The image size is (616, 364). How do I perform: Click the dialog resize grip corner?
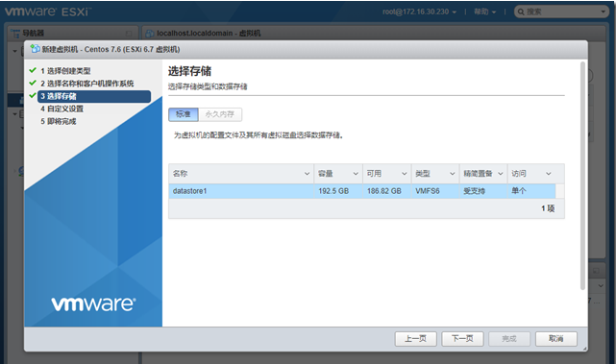click(584, 349)
